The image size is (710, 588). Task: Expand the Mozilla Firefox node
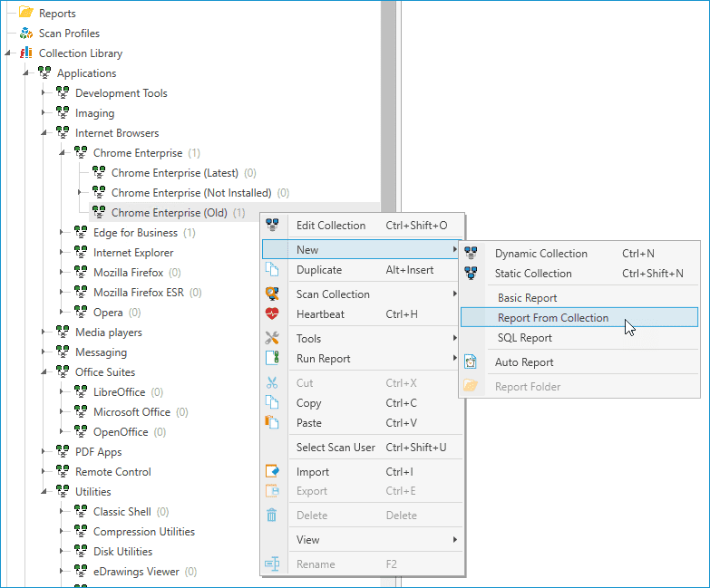(62, 273)
